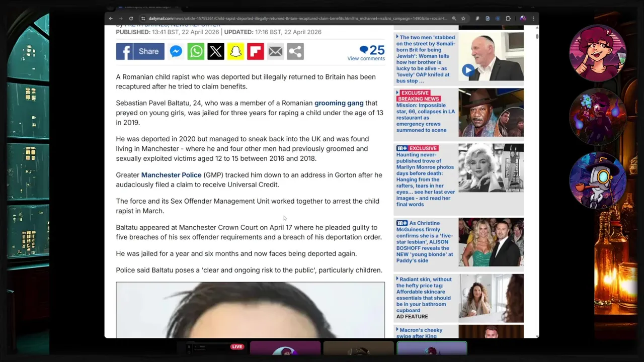644x362 pixels.
Task: Go back in the browser
Action: (x=111, y=19)
